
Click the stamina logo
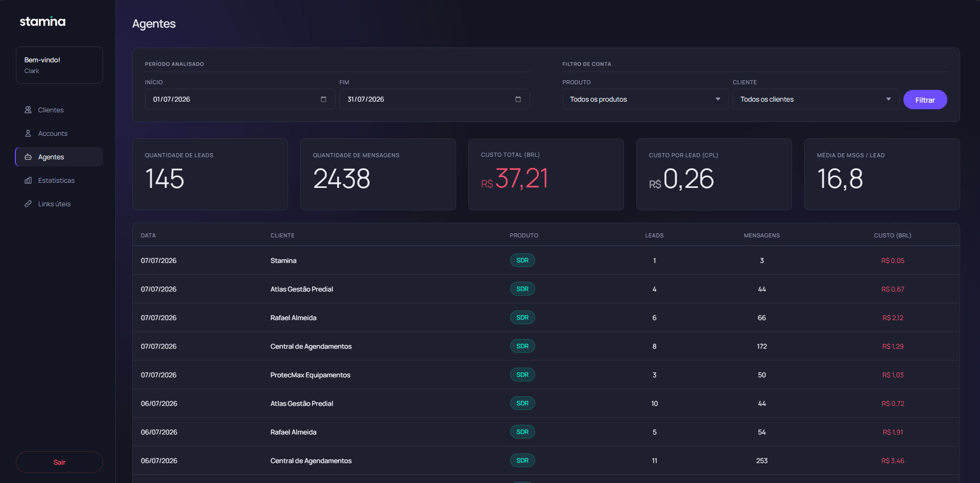click(42, 21)
